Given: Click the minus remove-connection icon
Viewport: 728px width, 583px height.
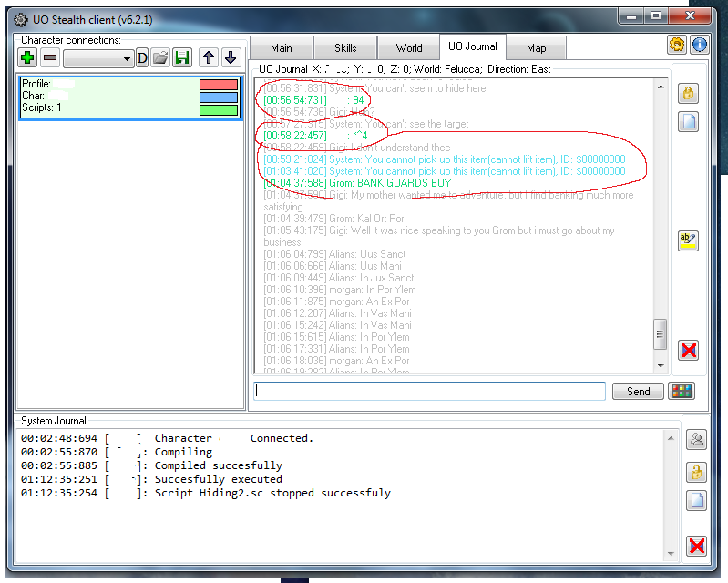Looking at the screenshot, I should point(50,58).
